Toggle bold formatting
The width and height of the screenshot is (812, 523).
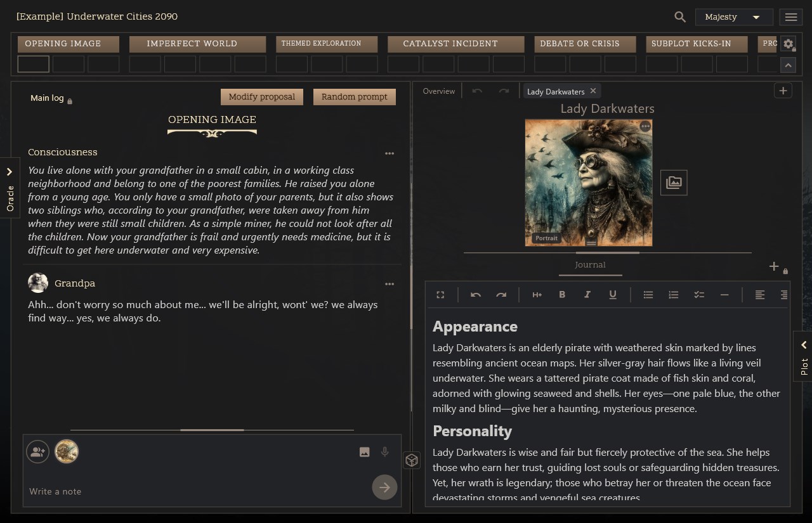pos(562,295)
